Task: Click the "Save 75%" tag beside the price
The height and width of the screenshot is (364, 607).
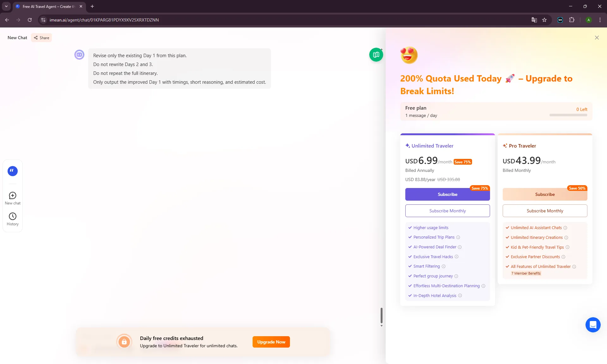Action: click(x=463, y=162)
